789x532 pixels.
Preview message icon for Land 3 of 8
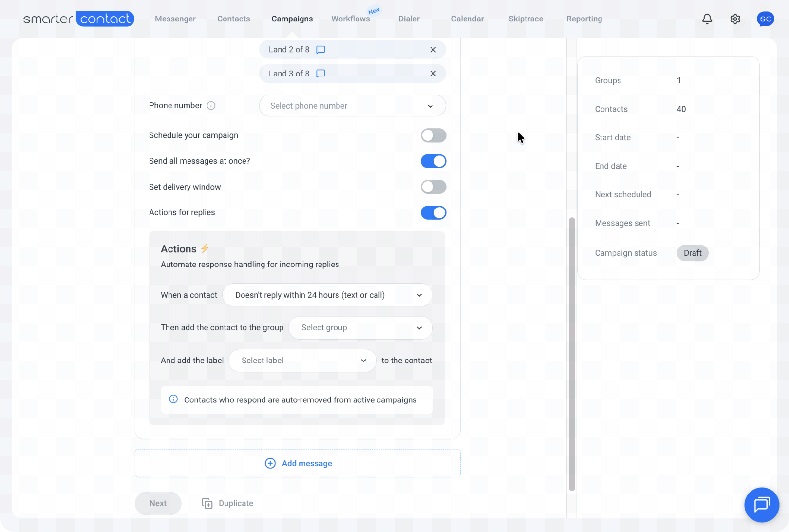[320, 74]
